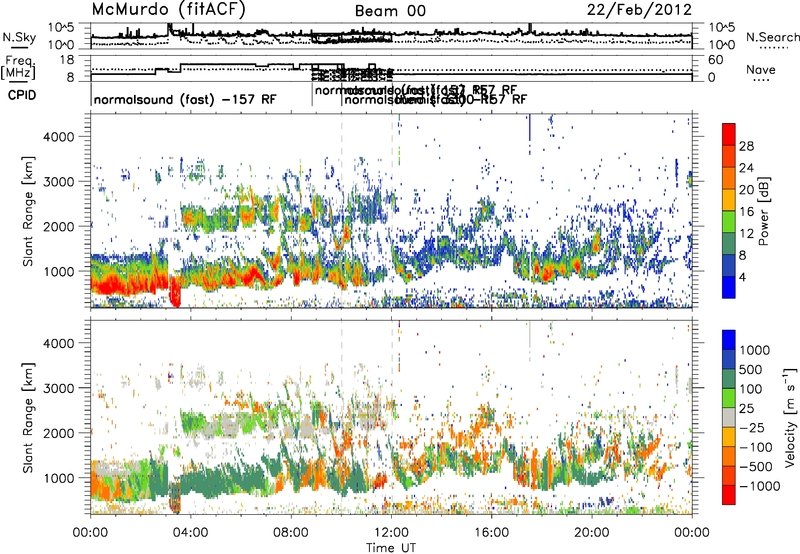Click the "Power [dB]" colorbar title
The width and height of the screenshot is (800, 554).
click(763, 211)
